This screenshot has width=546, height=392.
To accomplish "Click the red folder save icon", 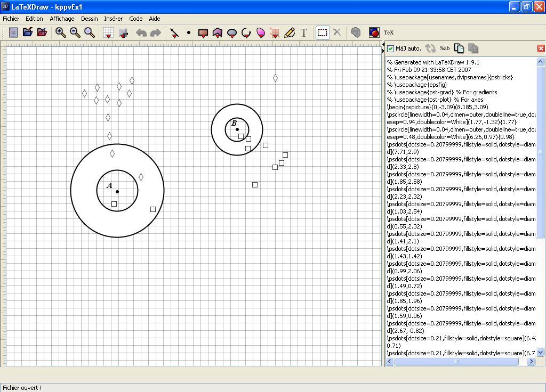I will (x=42, y=32).
